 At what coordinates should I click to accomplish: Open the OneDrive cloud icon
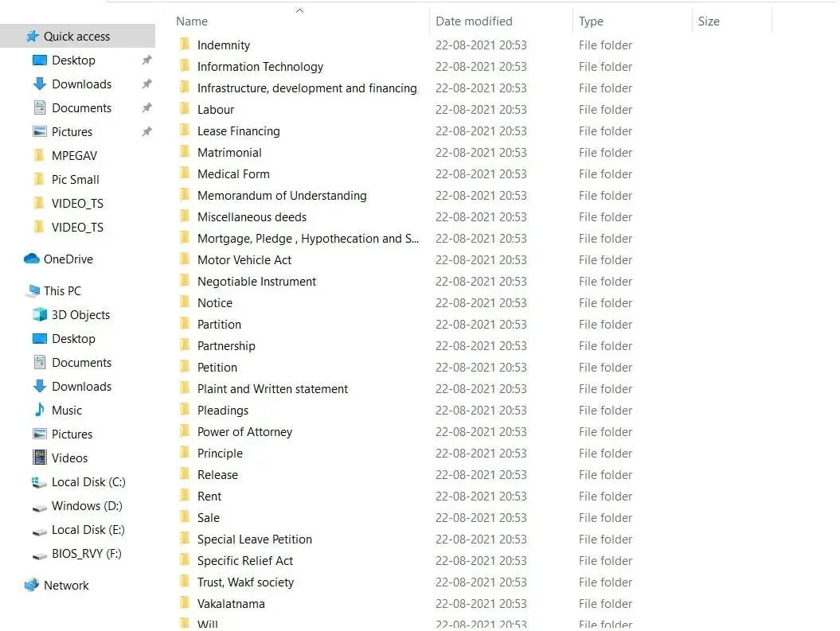click(30, 259)
